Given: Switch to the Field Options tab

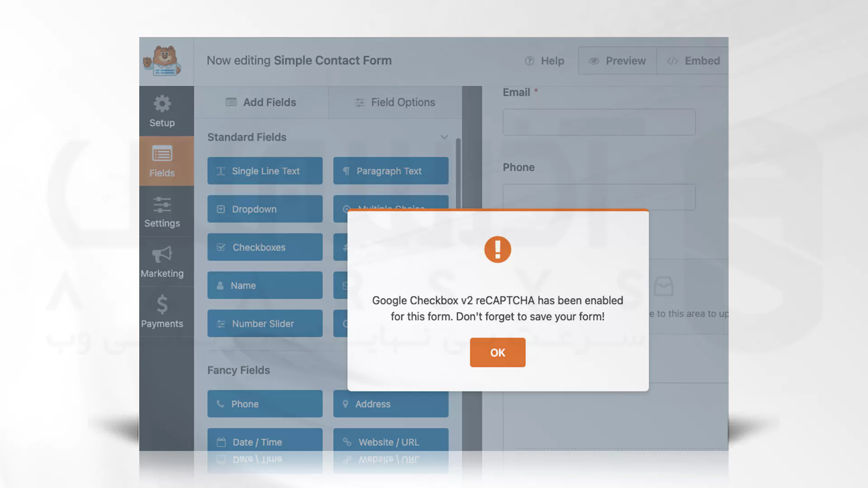Looking at the screenshot, I should coord(395,102).
